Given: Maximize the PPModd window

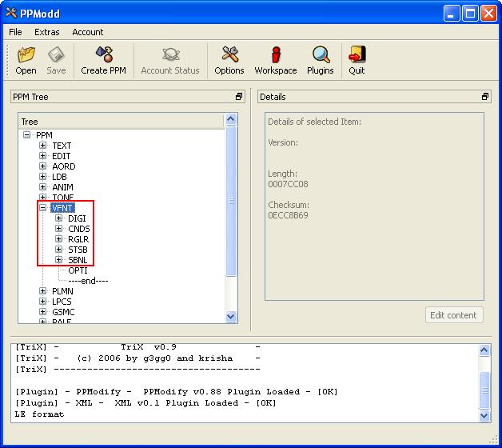Looking at the screenshot, I should (470, 14).
